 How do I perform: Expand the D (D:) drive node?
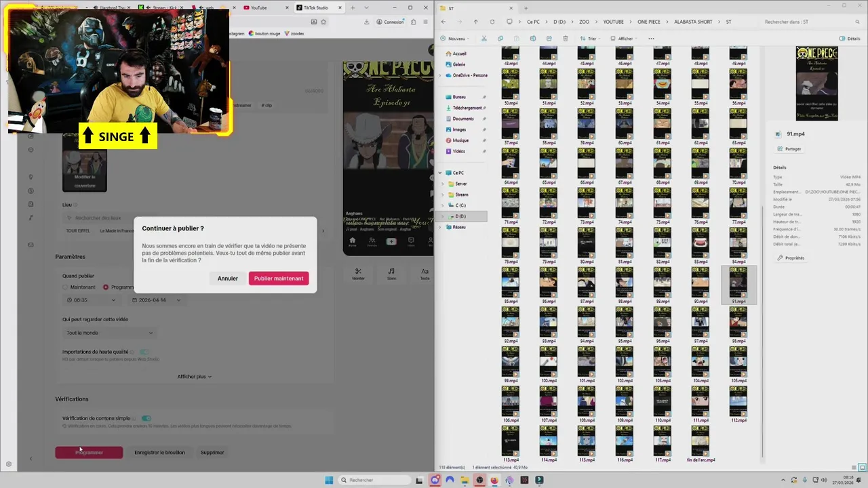point(443,216)
